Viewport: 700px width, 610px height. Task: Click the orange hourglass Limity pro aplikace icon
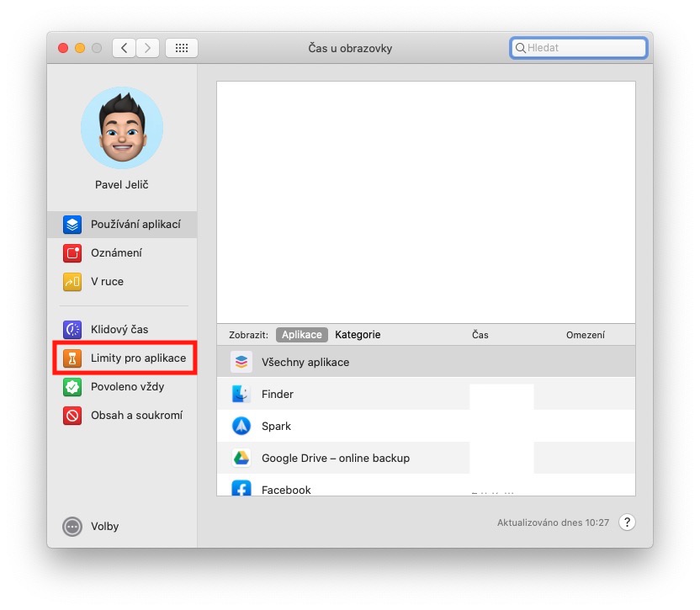point(72,358)
